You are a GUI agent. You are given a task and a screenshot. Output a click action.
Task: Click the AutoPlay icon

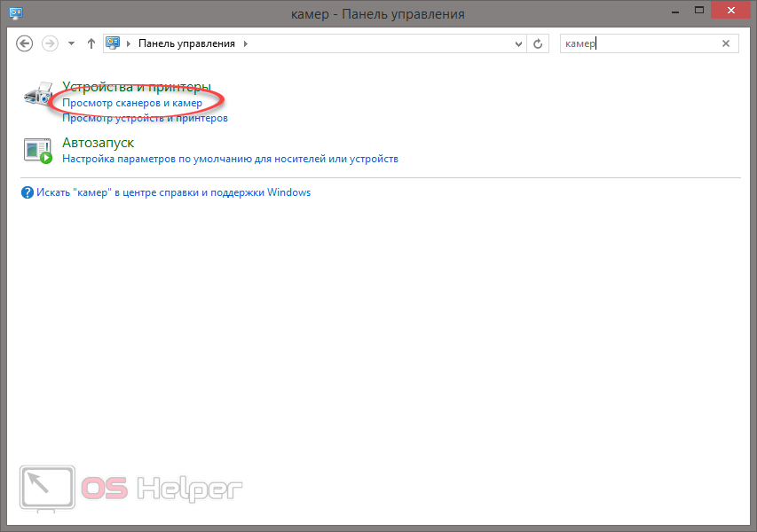pos(38,151)
